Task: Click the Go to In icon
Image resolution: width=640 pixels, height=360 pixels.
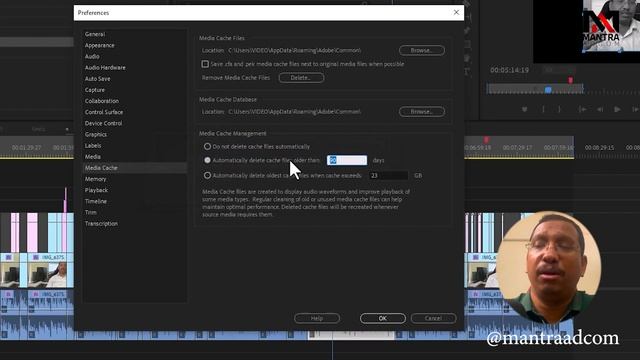Action: click(582, 109)
